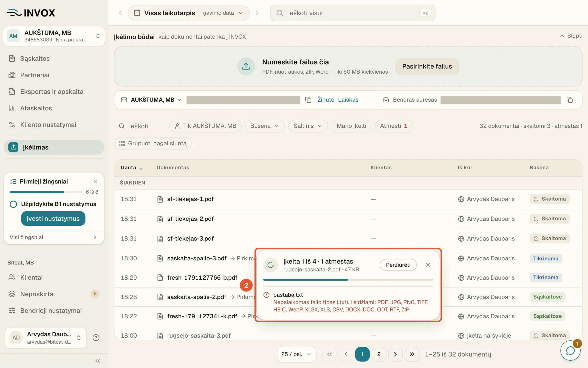588x368 pixels.
Task: Click Skaitoma status of sf-tiekejas-1.pdf
Action: click(550, 199)
